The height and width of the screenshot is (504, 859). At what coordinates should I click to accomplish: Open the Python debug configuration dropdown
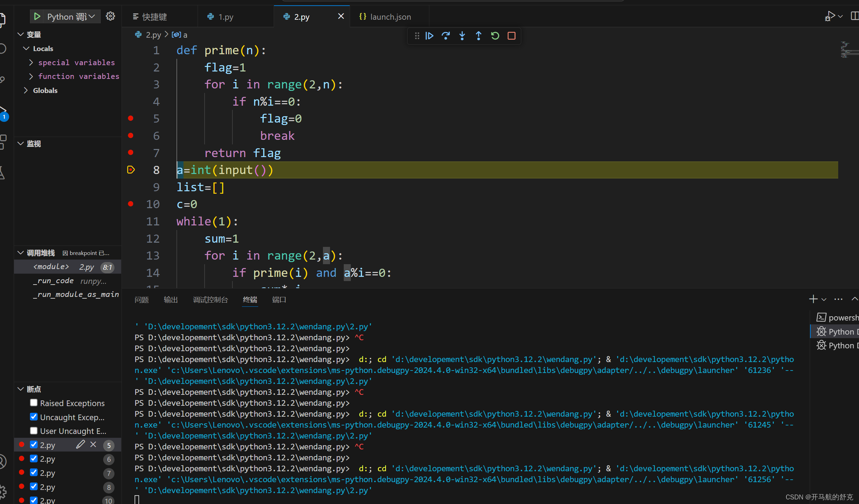coord(92,17)
